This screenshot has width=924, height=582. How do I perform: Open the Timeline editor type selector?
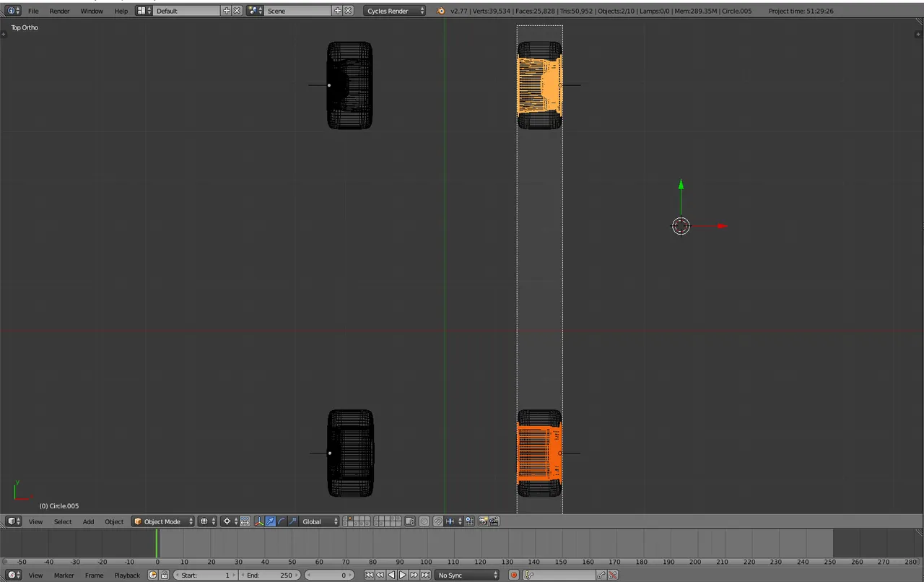(14, 575)
